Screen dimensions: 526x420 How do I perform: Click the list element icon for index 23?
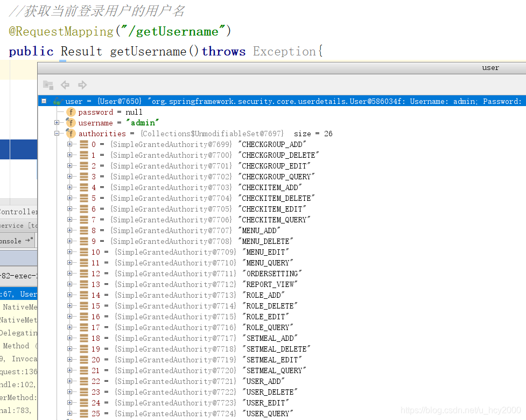click(84, 392)
